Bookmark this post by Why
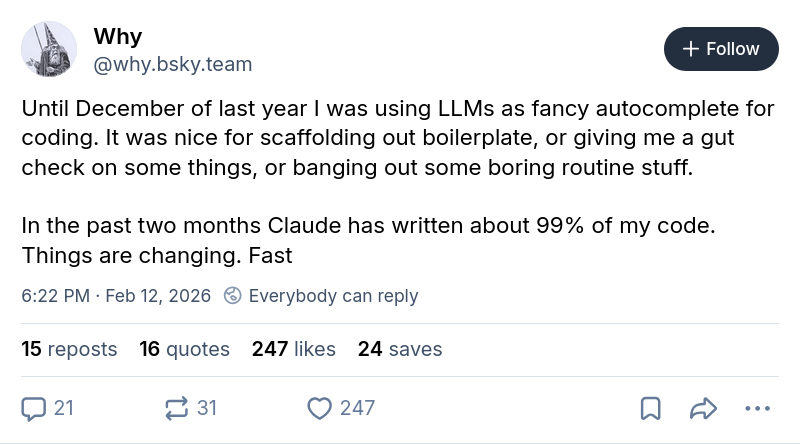 click(650, 408)
